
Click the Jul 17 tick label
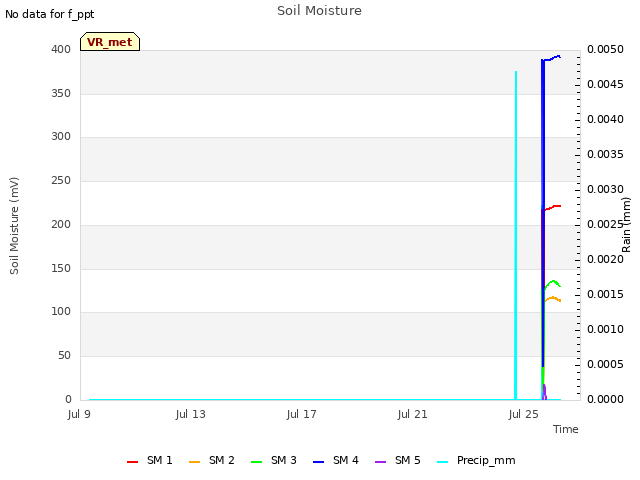[302, 414]
